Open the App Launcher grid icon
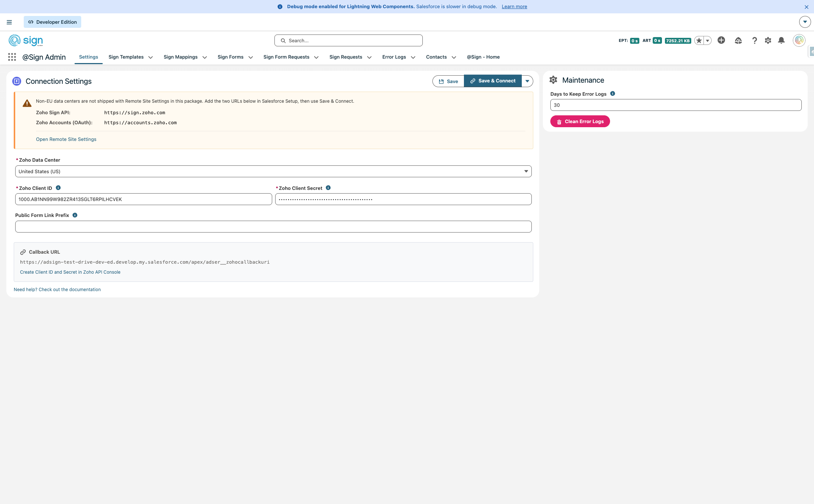Image resolution: width=814 pixels, height=504 pixels. tap(12, 57)
